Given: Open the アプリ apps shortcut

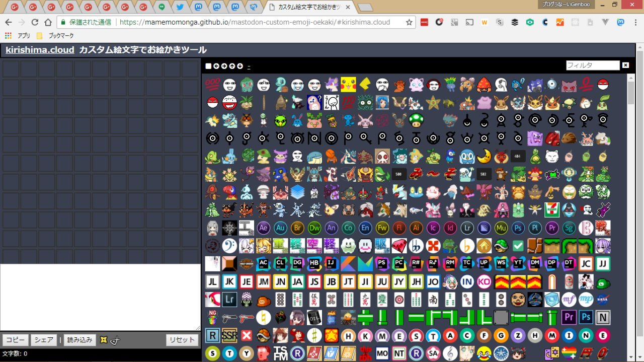Looking at the screenshot, I should click(x=18, y=36).
